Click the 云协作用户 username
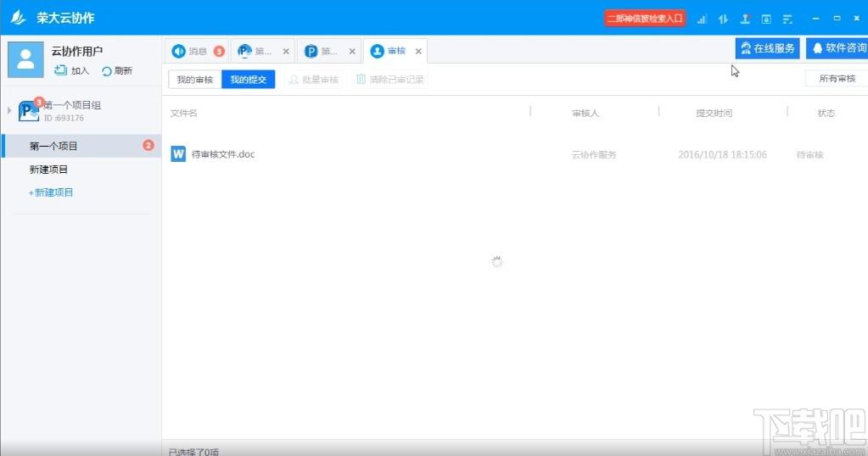 77,52
